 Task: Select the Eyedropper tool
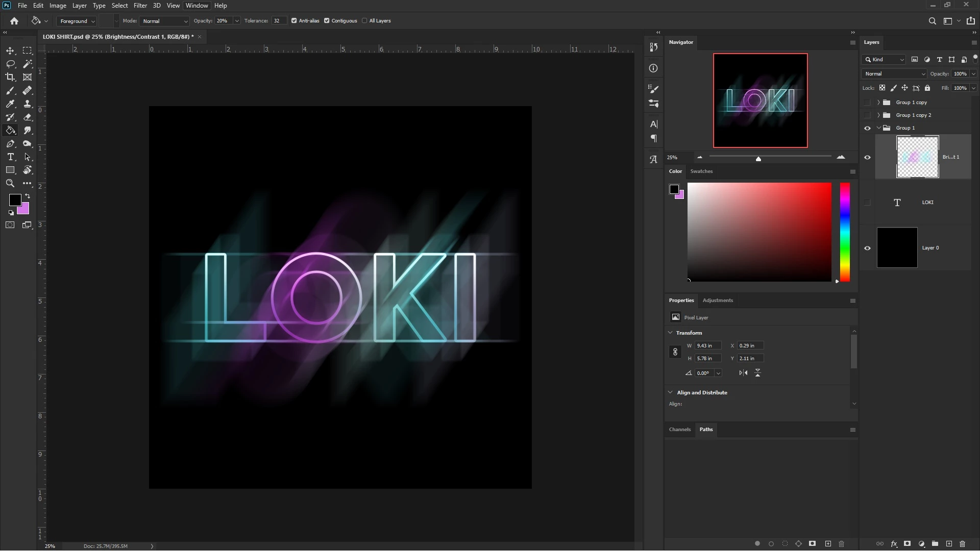pyautogui.click(x=10, y=104)
